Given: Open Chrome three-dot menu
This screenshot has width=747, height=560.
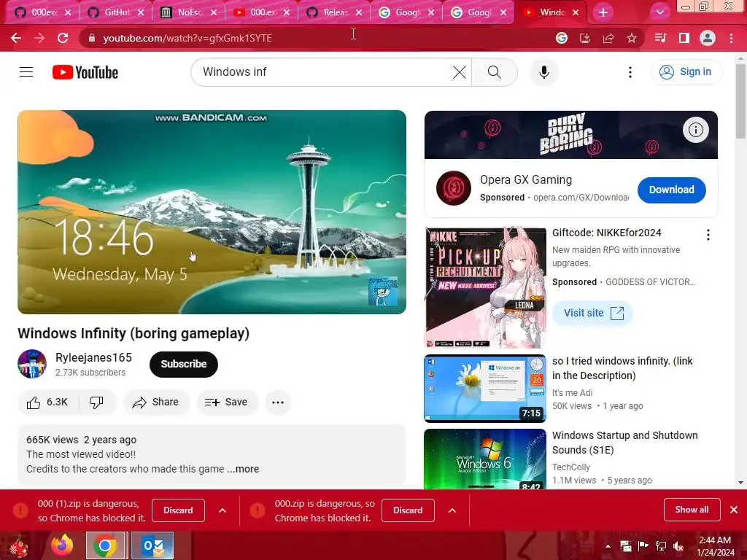Looking at the screenshot, I should tap(731, 38).
